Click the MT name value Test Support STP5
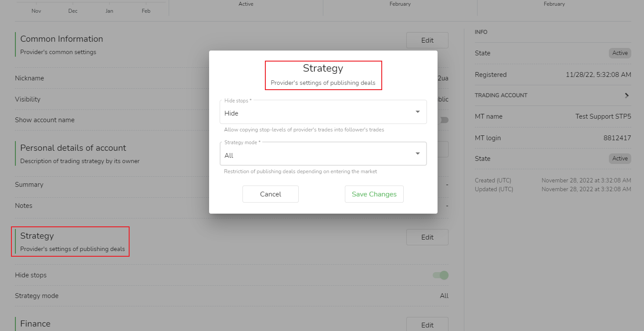Viewport: 644px width, 331px height. coord(603,116)
